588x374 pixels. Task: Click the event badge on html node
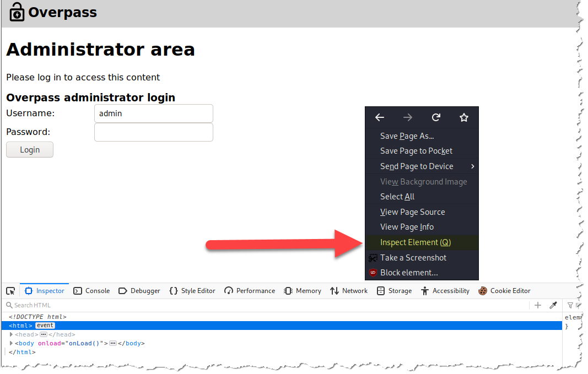click(x=45, y=326)
